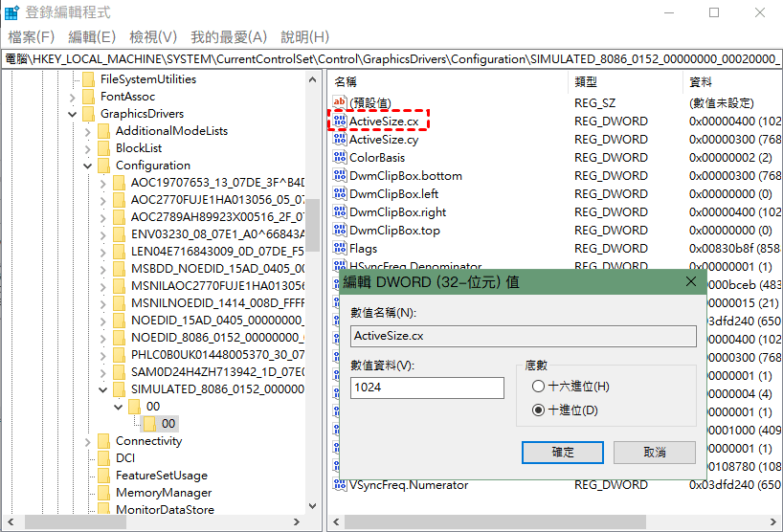Select the ColorBasis DWORD icon
783x532 pixels.
[x=340, y=157]
